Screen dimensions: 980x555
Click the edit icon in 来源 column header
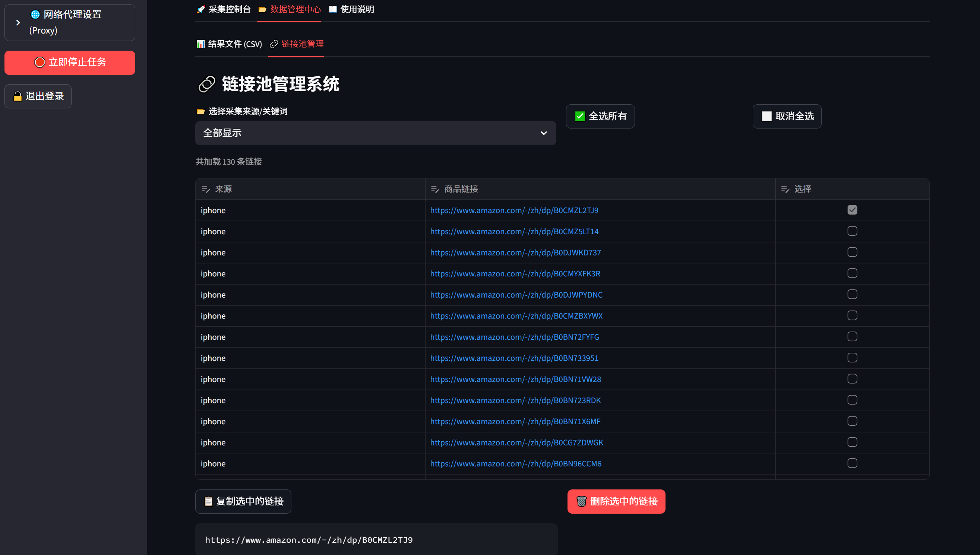(206, 189)
